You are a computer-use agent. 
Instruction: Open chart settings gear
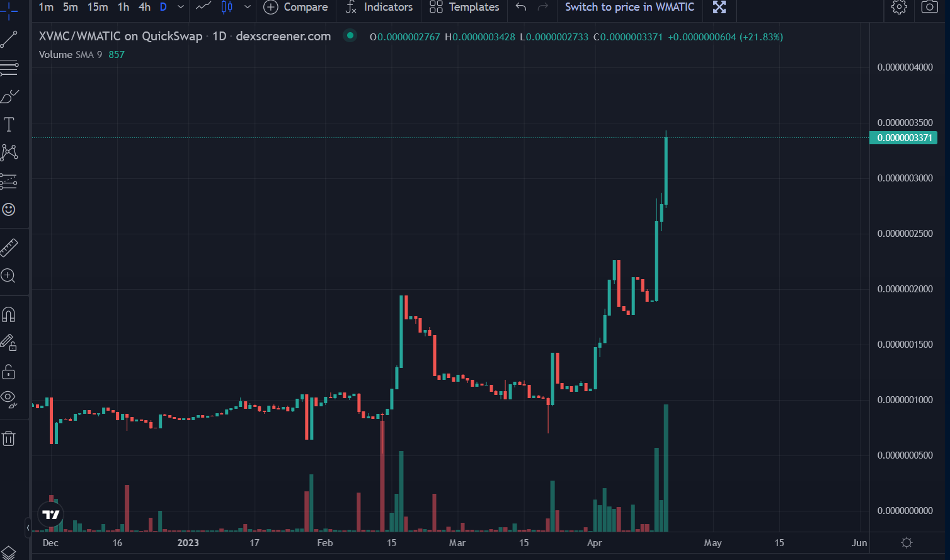click(900, 7)
